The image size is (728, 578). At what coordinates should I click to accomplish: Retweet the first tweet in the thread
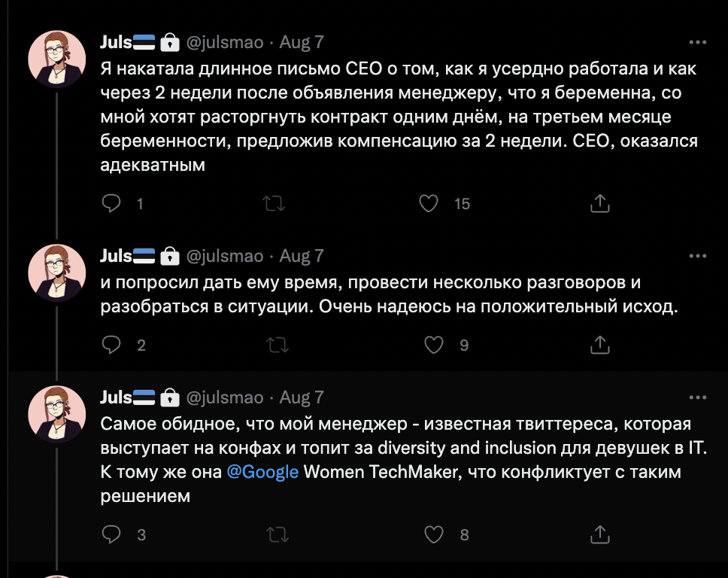click(x=275, y=202)
